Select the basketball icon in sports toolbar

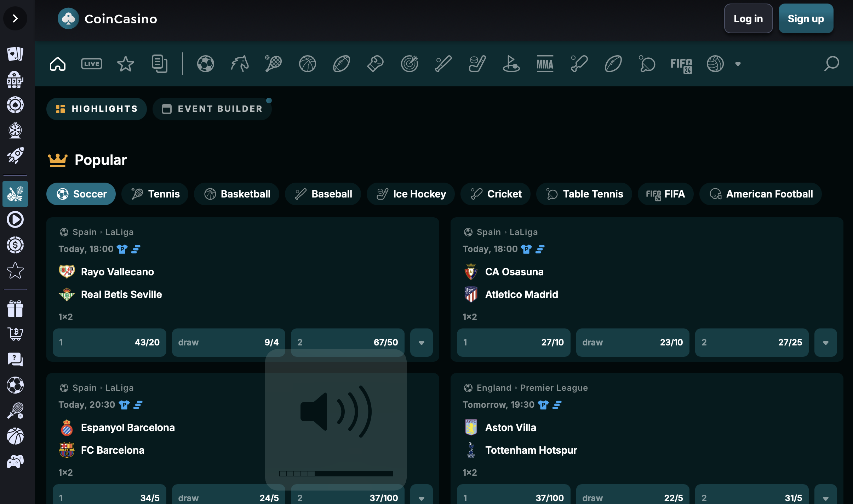coord(308,64)
